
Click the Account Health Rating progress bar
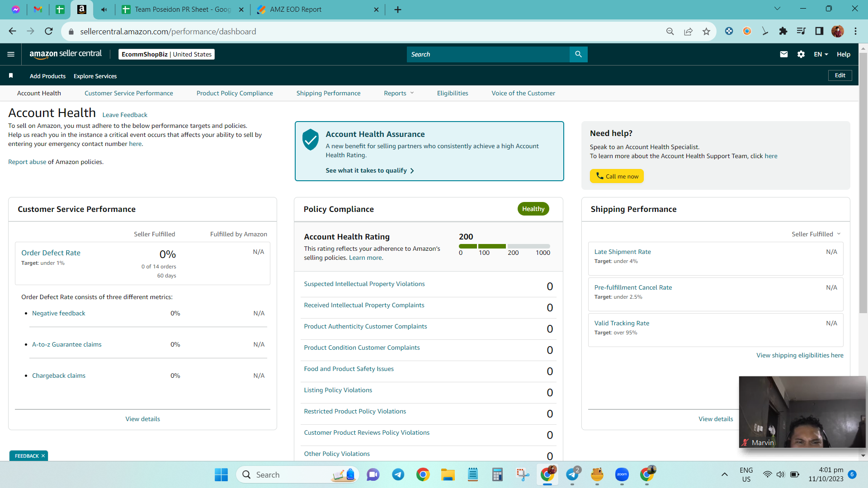(504, 246)
